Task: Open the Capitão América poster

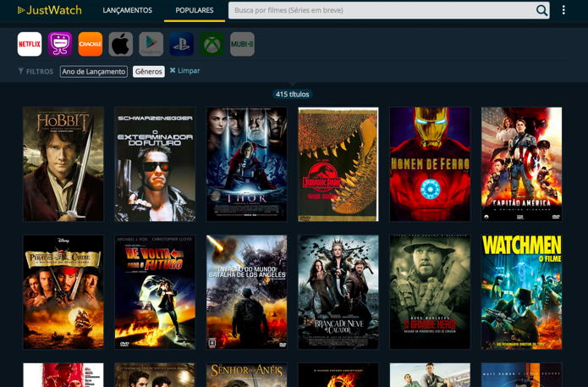Action: click(x=522, y=164)
